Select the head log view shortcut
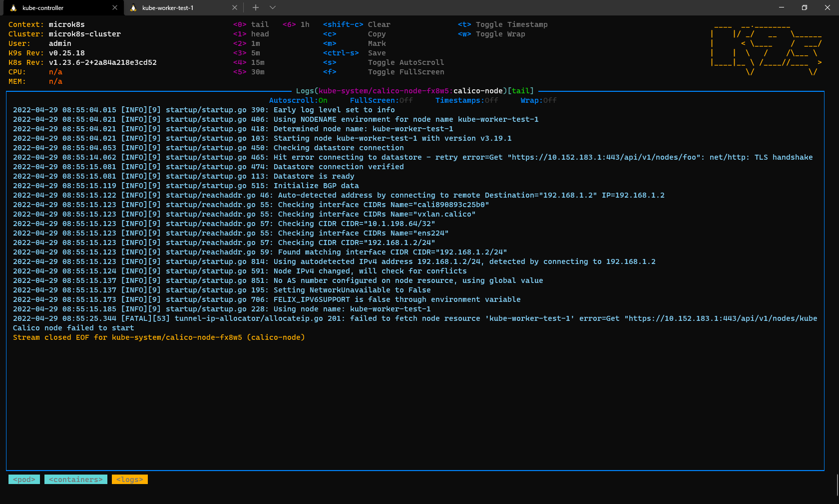839x504 pixels. [252, 33]
